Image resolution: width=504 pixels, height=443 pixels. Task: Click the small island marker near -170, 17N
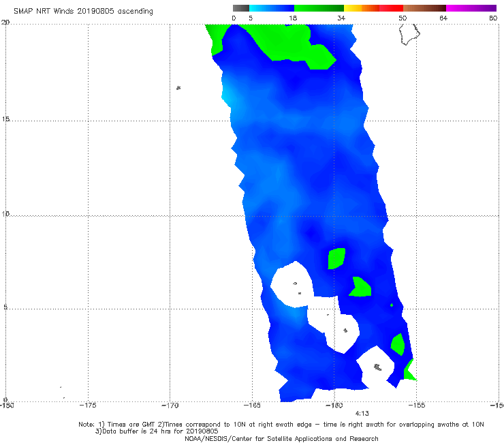tap(178, 88)
